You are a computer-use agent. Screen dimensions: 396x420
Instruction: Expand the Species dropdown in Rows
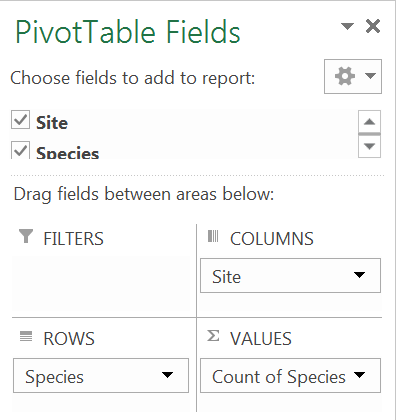click(x=167, y=375)
